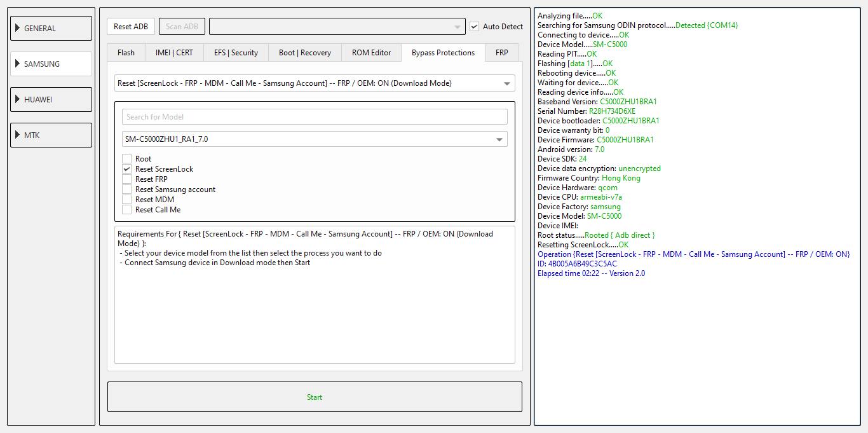868x433 pixels.
Task: Click the Device bootloader C5000ZHU1BRA1 line
Action: [x=599, y=121]
